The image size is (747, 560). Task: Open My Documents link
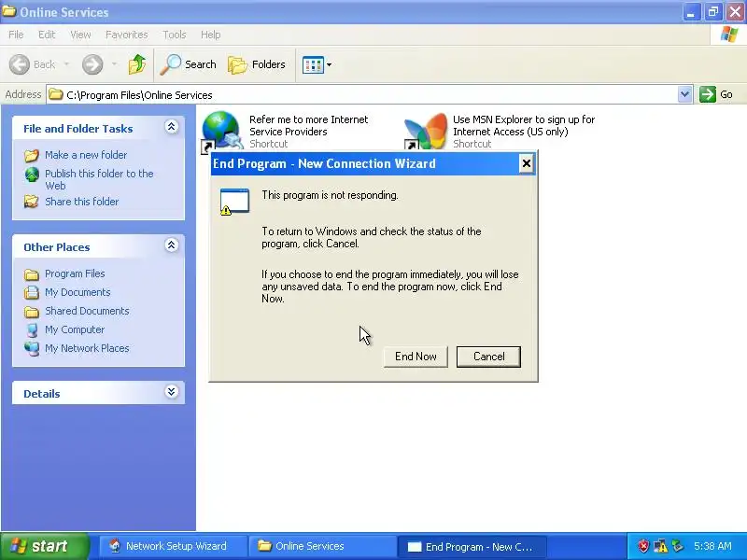[78, 292]
